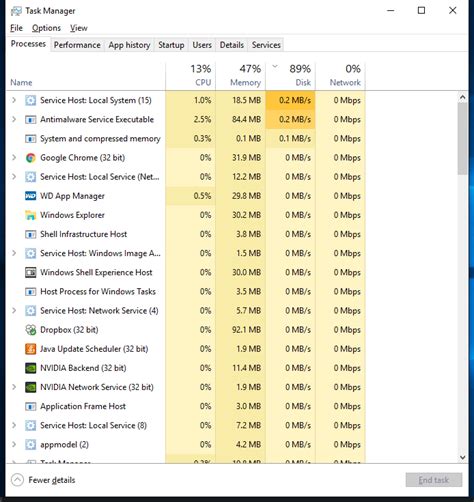Select Shell Infrastructure Host name
474x502 pixels.
tap(83, 234)
